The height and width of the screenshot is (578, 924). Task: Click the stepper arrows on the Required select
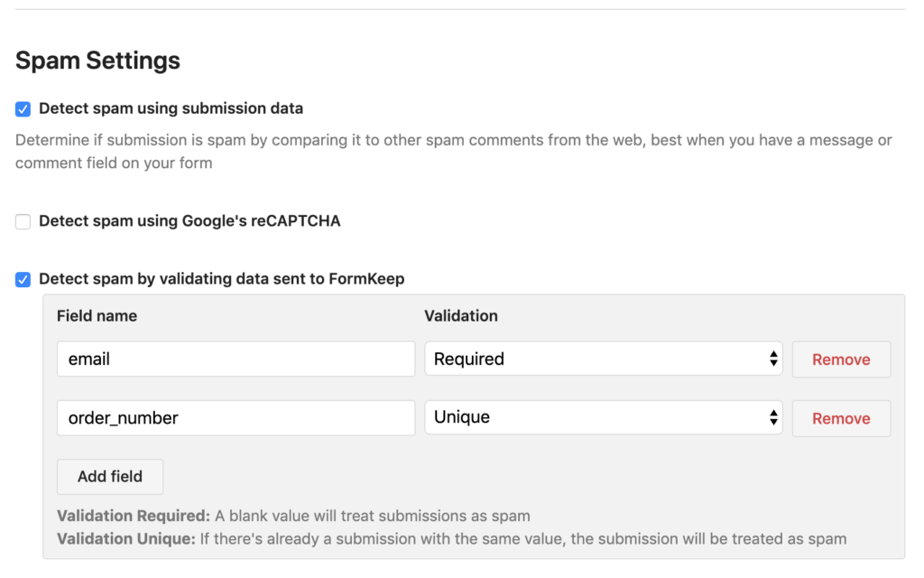(773, 359)
